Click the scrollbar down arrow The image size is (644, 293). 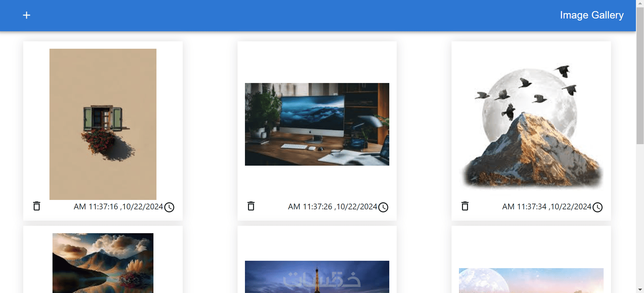(640, 289)
